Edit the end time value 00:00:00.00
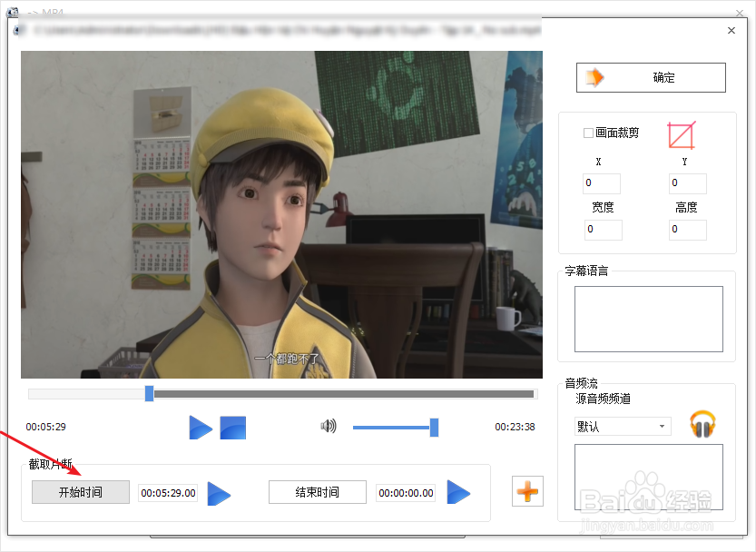This screenshot has width=756, height=552. tap(406, 493)
